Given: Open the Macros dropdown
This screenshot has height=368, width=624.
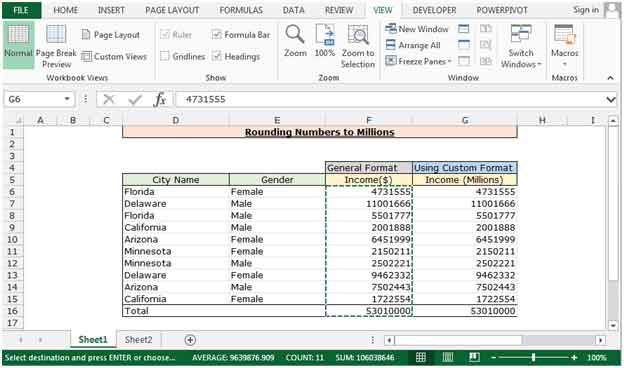Looking at the screenshot, I should 564,46.
